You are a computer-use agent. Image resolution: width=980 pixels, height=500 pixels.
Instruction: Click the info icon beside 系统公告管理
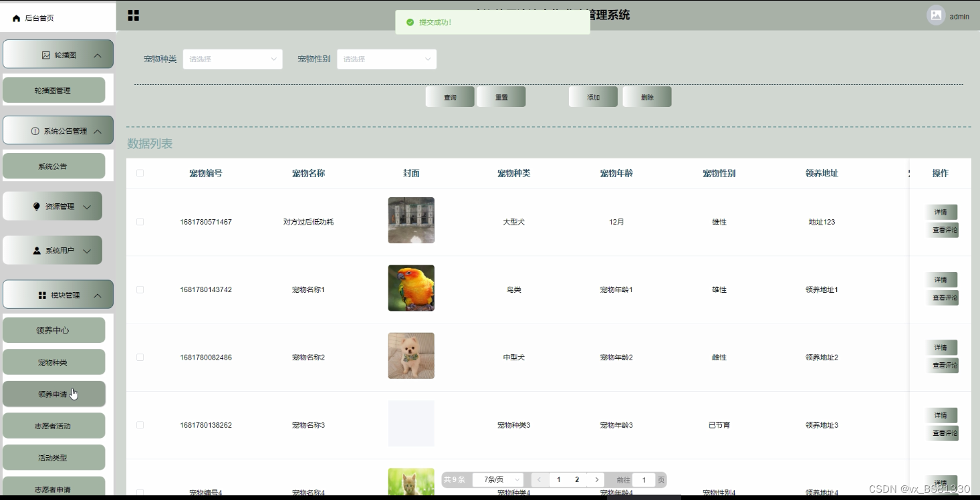[x=35, y=131]
